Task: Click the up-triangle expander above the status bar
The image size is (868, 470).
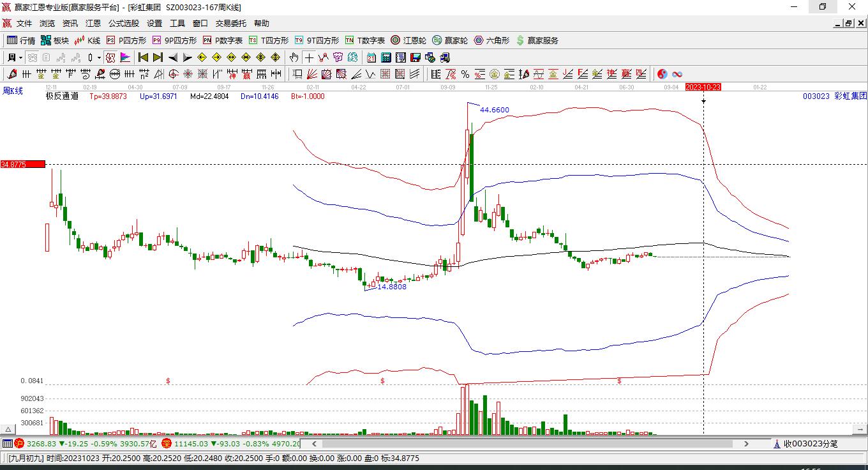Action: (8, 429)
